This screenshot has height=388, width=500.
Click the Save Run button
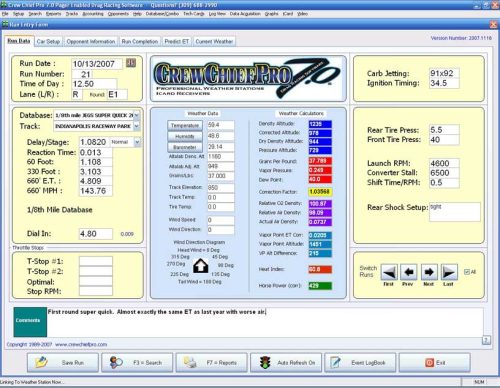tap(63, 363)
